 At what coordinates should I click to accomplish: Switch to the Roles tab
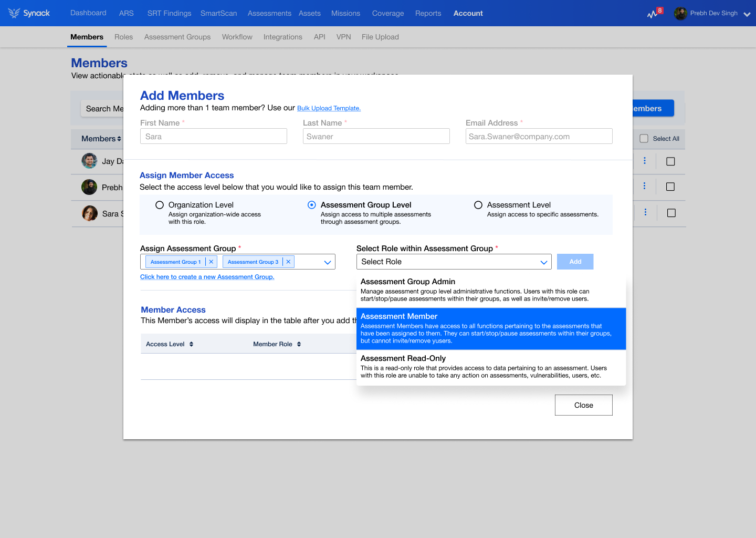123,37
